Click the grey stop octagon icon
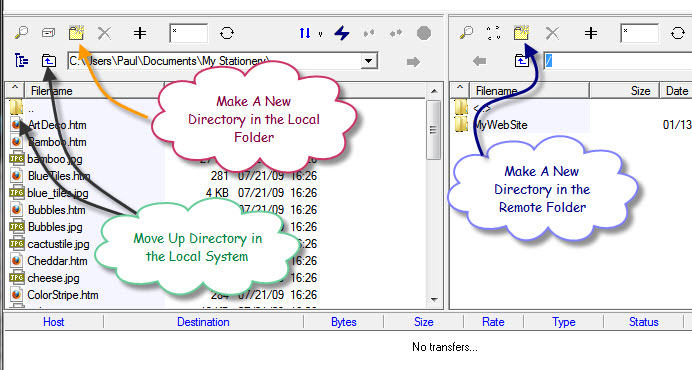Image resolution: width=692 pixels, height=370 pixels. [x=424, y=33]
